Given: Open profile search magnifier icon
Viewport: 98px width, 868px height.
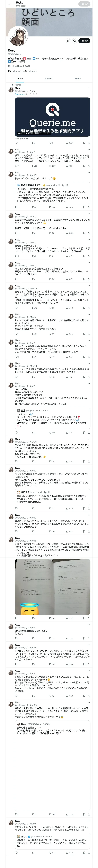Looking at the screenshot, I should [x=75, y=41].
